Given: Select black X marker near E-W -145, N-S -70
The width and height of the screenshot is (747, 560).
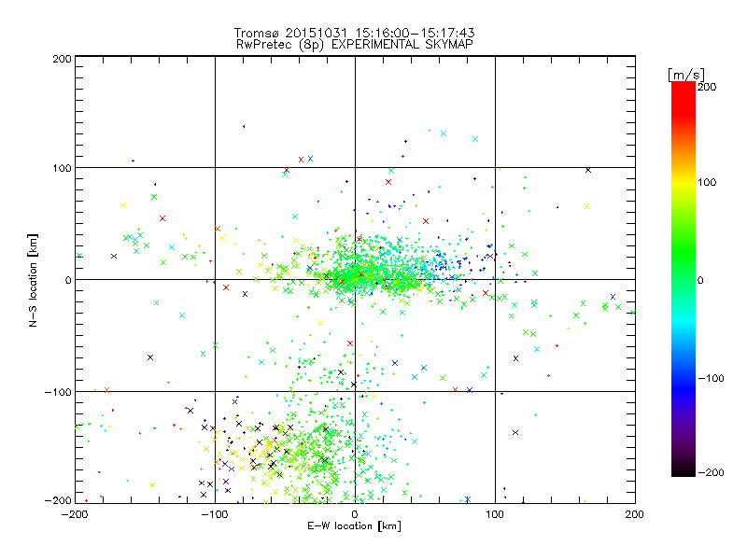Looking at the screenshot, I should 150,357.
